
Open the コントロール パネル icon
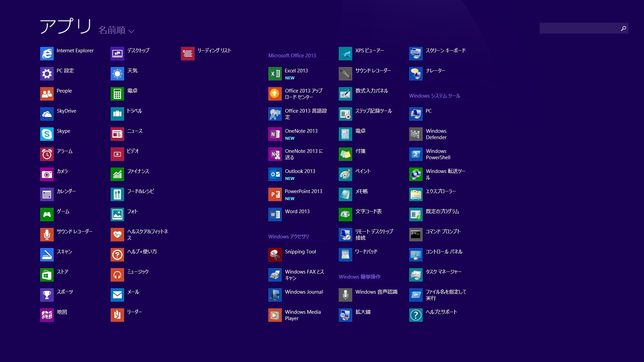416,255
